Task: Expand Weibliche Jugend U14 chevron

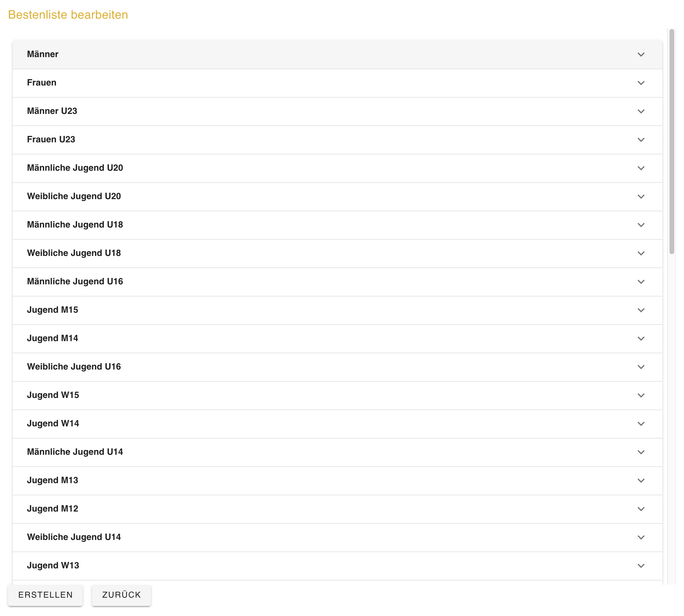Action: (641, 538)
